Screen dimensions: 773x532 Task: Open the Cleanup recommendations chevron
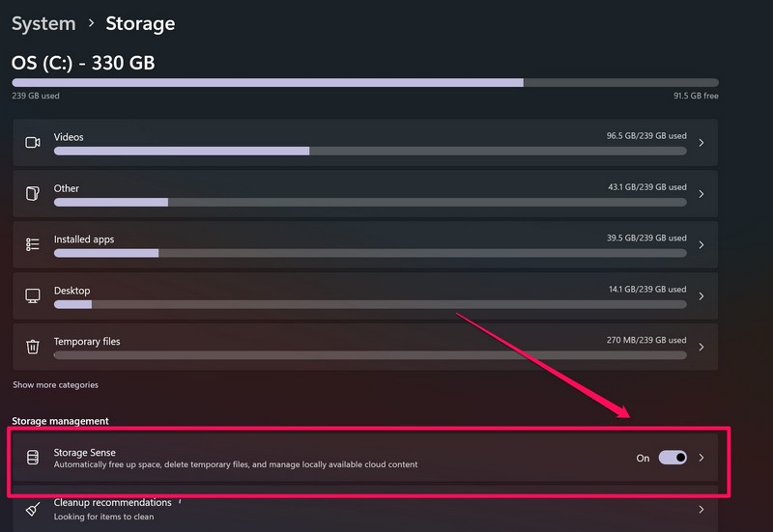[701, 509]
